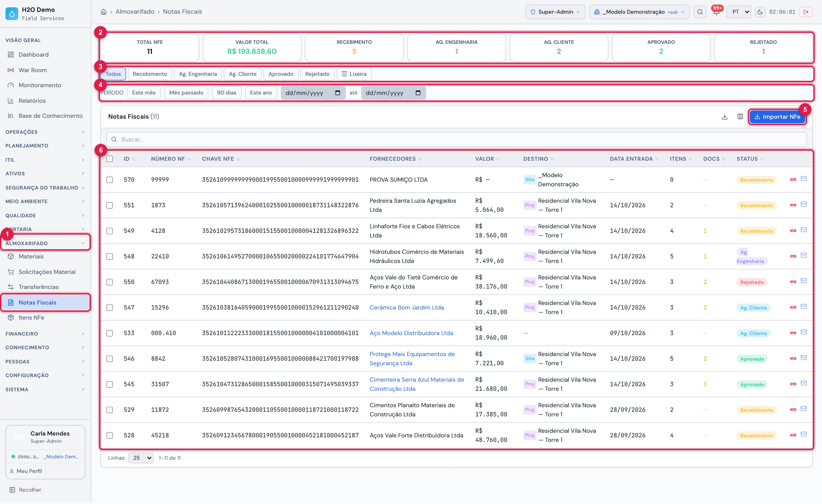Click the export download icon beside Importar NFe
The width and height of the screenshot is (822, 504).
(725, 117)
